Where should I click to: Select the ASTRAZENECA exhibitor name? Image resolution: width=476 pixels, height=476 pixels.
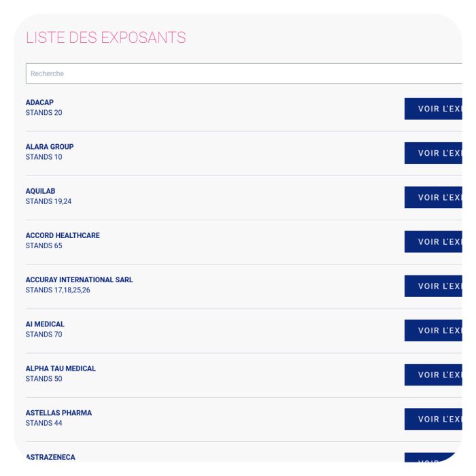50,457
